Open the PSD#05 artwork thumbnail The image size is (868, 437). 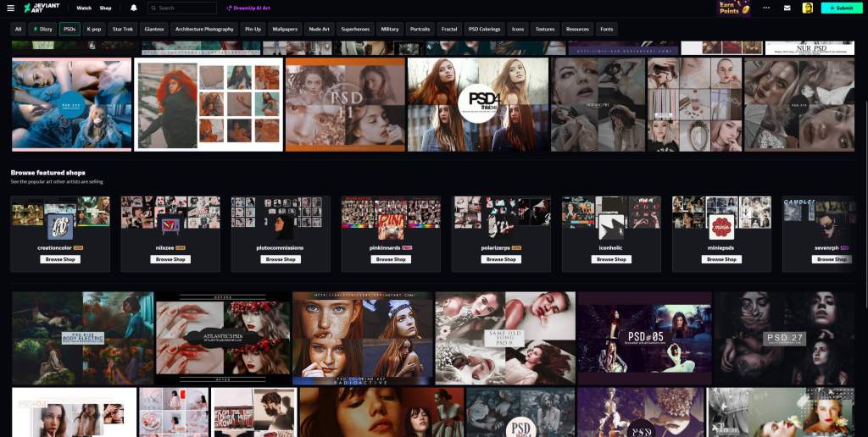(x=645, y=339)
